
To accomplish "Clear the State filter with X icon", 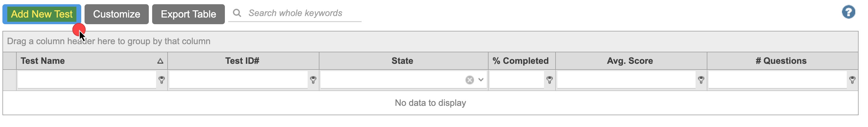I will click(470, 80).
